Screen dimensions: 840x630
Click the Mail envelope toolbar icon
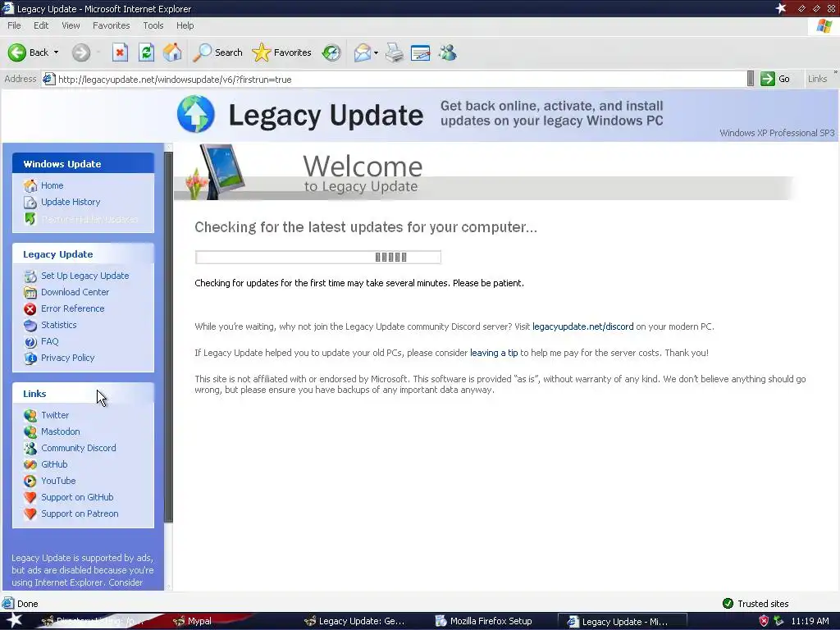click(x=363, y=52)
